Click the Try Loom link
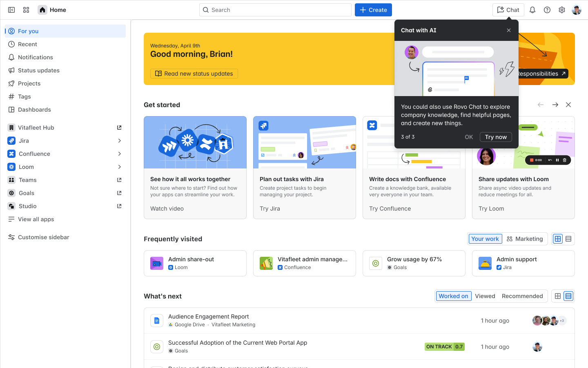 point(491,209)
